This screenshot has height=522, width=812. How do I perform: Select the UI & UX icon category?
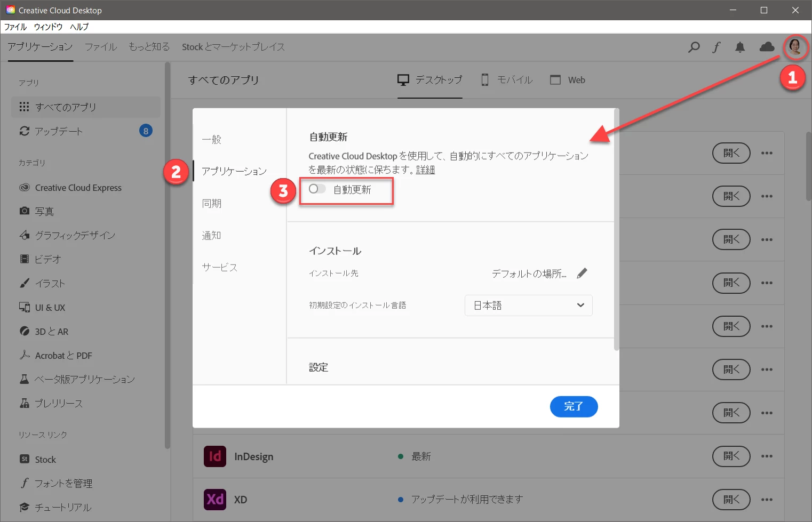24,307
